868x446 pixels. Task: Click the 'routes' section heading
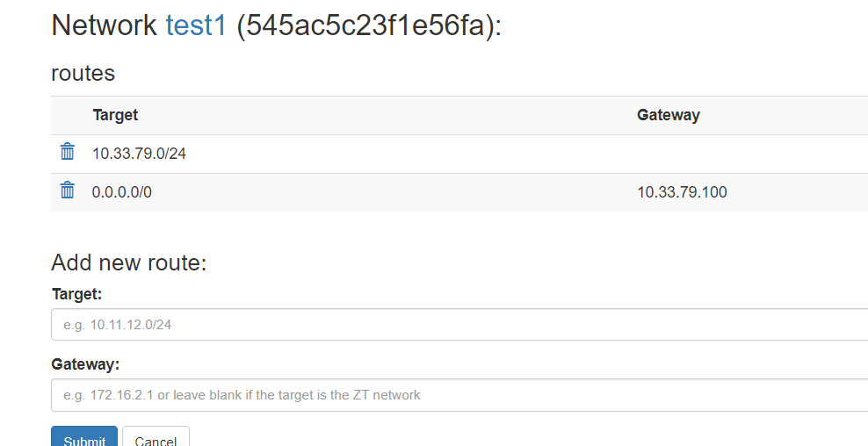(83, 73)
